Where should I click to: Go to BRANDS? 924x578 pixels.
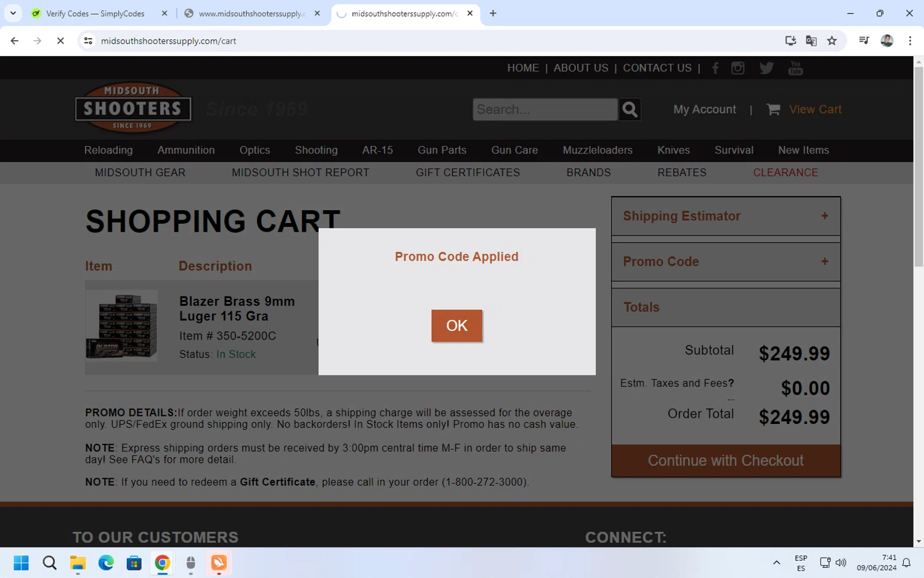tap(588, 173)
